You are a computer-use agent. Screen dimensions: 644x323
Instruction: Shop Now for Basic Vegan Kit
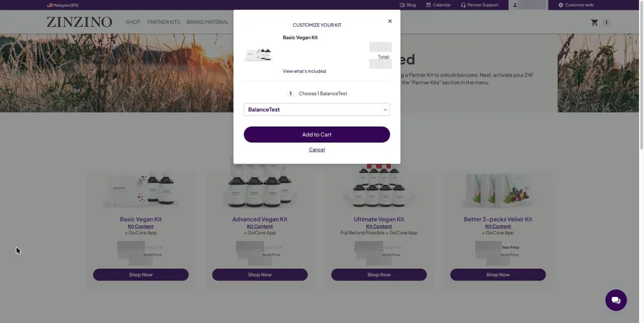tap(141, 275)
